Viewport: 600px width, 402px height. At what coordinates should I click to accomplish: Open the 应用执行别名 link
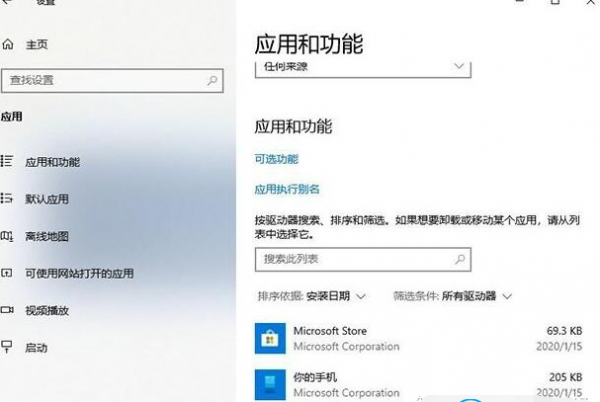click(x=287, y=189)
